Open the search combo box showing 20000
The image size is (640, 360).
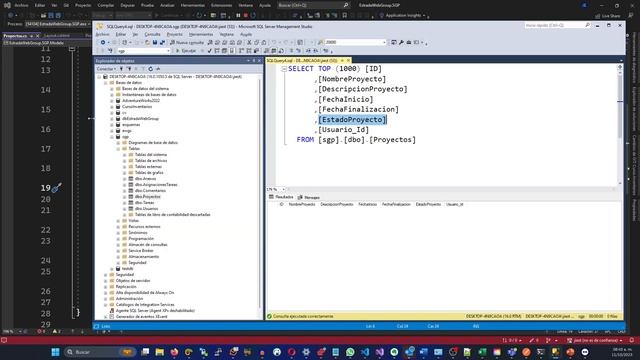(x=355, y=42)
